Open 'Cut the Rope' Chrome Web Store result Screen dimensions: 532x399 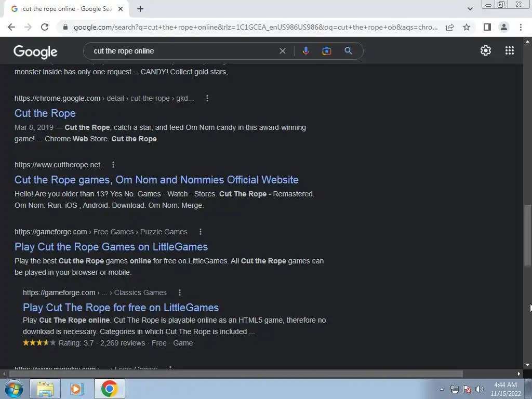pyautogui.click(x=45, y=113)
